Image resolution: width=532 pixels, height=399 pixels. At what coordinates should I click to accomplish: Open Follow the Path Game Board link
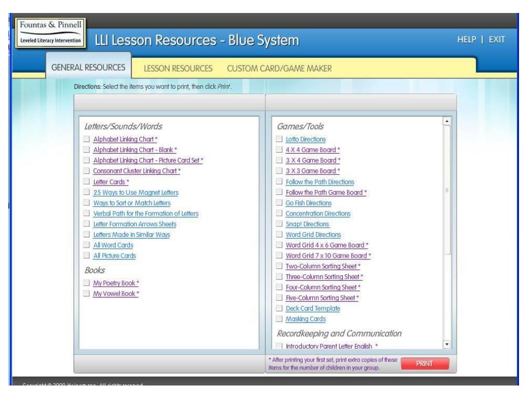pyautogui.click(x=326, y=192)
